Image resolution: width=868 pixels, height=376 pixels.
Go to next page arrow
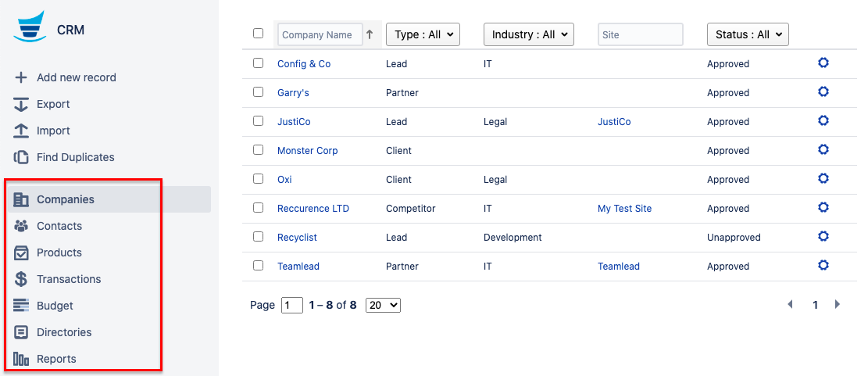[x=838, y=305]
